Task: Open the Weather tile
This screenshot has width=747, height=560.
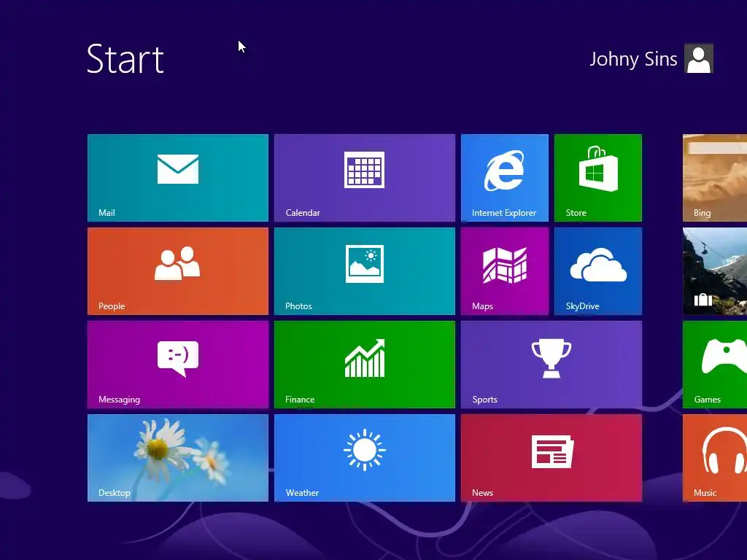Action: tap(365, 458)
